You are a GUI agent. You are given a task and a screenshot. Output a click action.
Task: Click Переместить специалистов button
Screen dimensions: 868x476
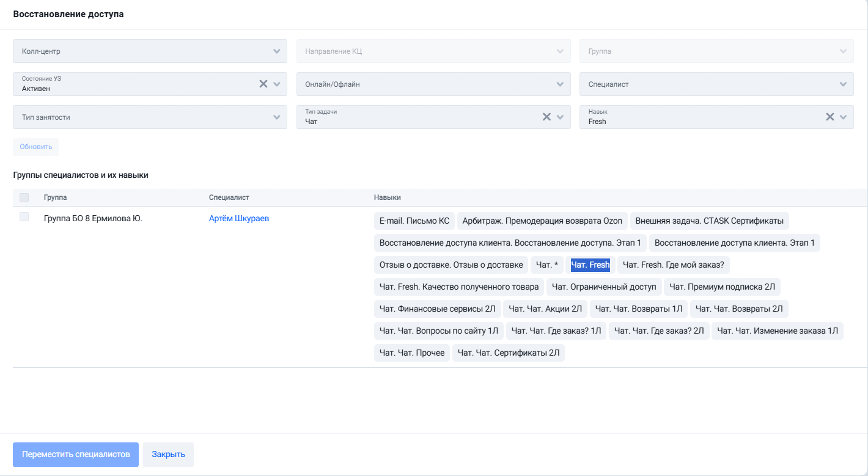tap(76, 455)
